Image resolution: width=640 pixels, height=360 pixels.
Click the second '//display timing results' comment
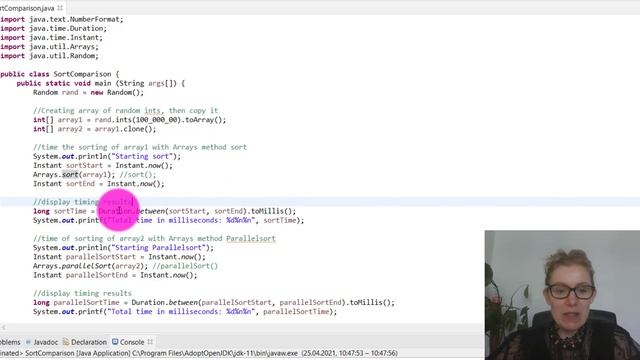(x=82, y=293)
